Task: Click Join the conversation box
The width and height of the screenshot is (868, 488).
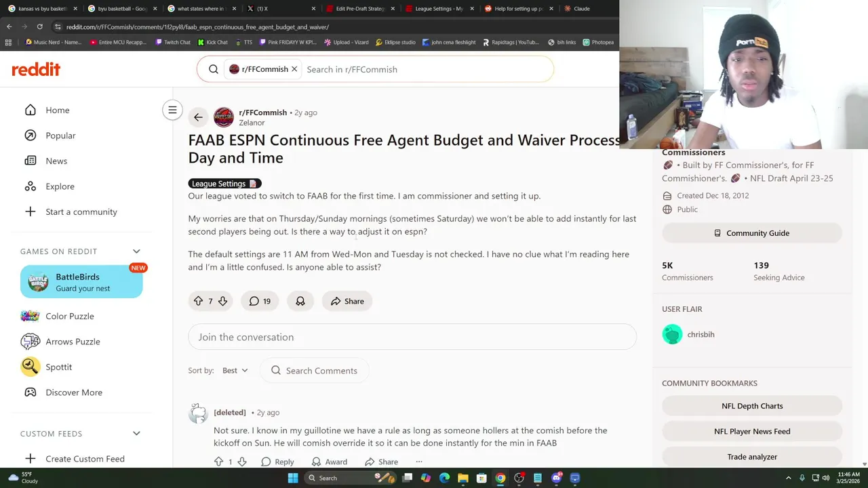Action: pyautogui.click(x=412, y=337)
